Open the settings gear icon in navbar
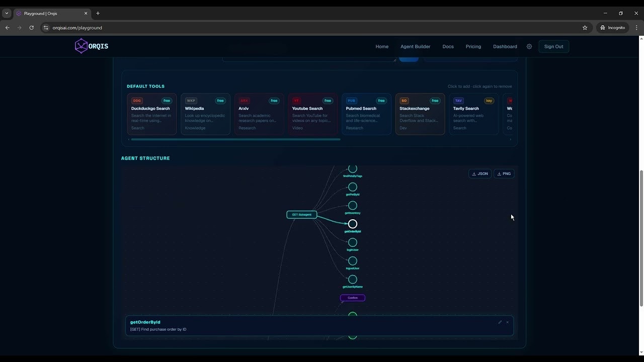Viewport: 644px width, 362px height. point(529,46)
